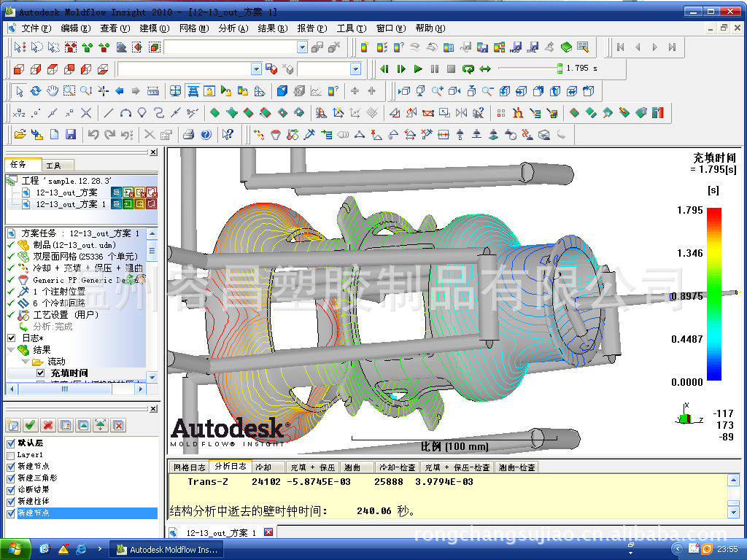Enable the Layer1 checkbox

(11, 455)
